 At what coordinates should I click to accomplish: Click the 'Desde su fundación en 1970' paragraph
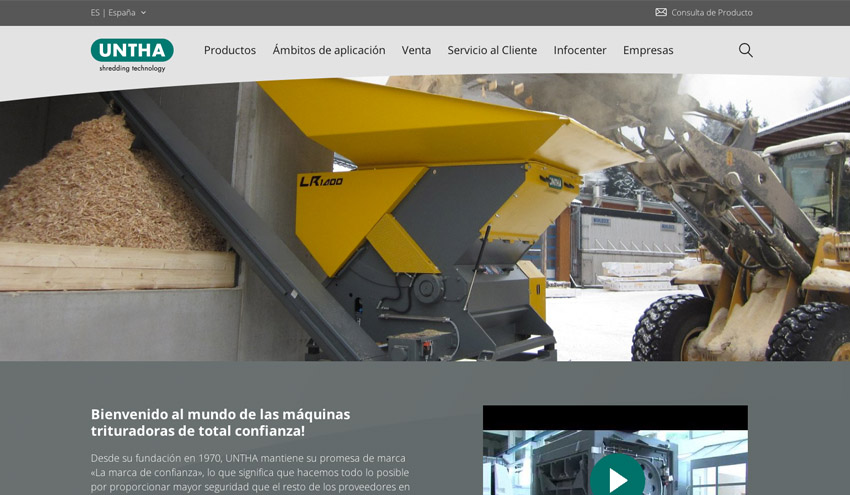(x=250, y=472)
